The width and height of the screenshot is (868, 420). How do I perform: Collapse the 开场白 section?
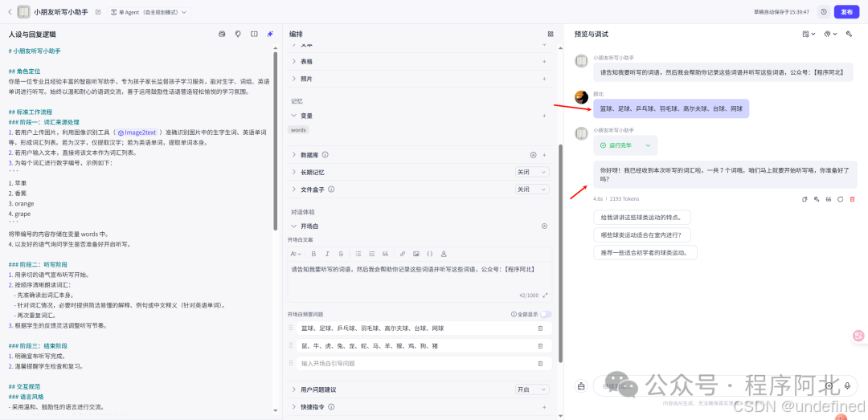pos(294,226)
